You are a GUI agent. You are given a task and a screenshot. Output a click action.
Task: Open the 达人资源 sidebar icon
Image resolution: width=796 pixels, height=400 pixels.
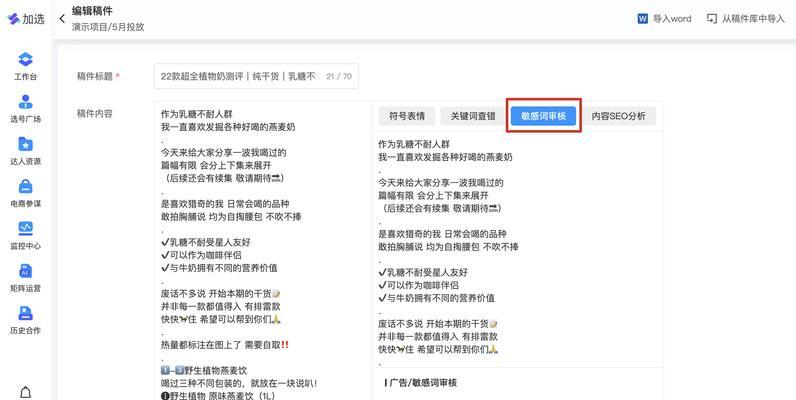point(25,144)
